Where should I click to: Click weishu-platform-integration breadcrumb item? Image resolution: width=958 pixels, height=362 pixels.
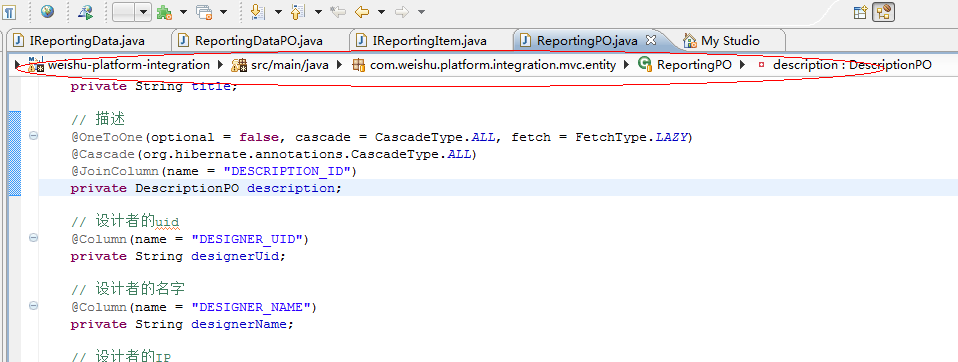click(129, 65)
